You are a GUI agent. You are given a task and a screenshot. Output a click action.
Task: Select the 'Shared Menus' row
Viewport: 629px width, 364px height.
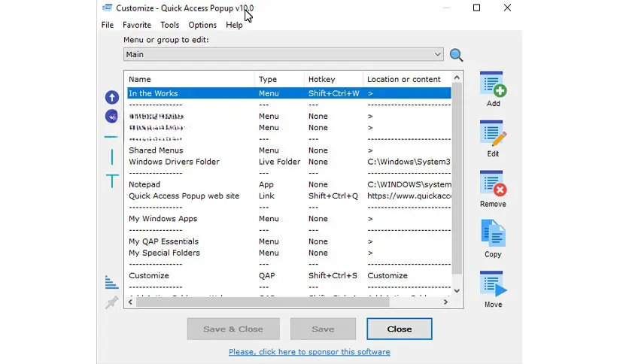tap(289, 150)
